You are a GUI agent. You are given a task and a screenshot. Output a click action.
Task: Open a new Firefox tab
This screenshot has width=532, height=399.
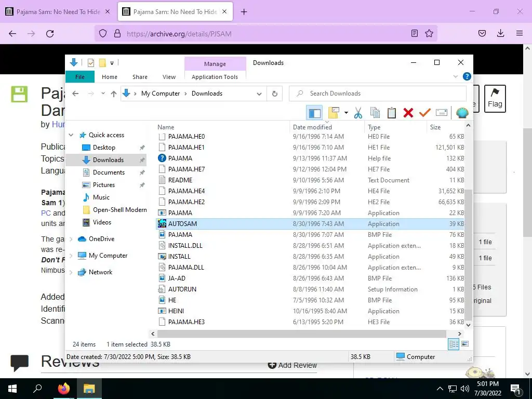point(244,12)
